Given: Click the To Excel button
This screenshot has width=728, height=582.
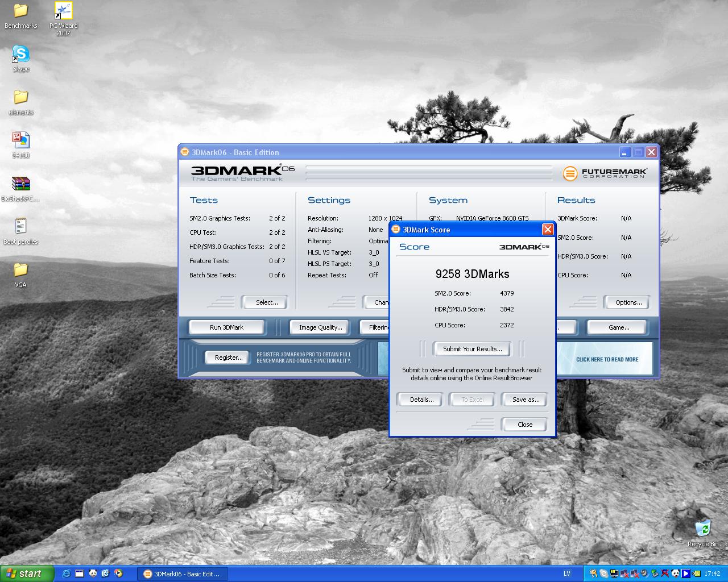Looking at the screenshot, I should [472, 400].
